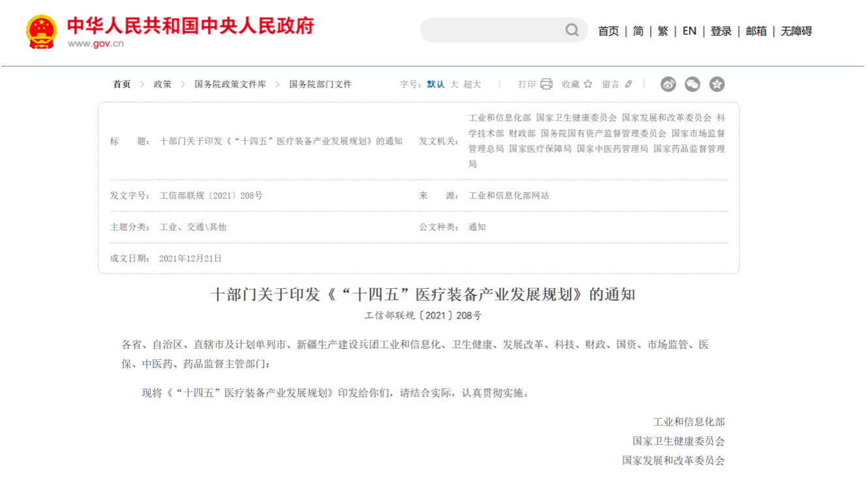The image size is (868, 493).
Task: Switch font size to 超大
Action: click(472, 84)
